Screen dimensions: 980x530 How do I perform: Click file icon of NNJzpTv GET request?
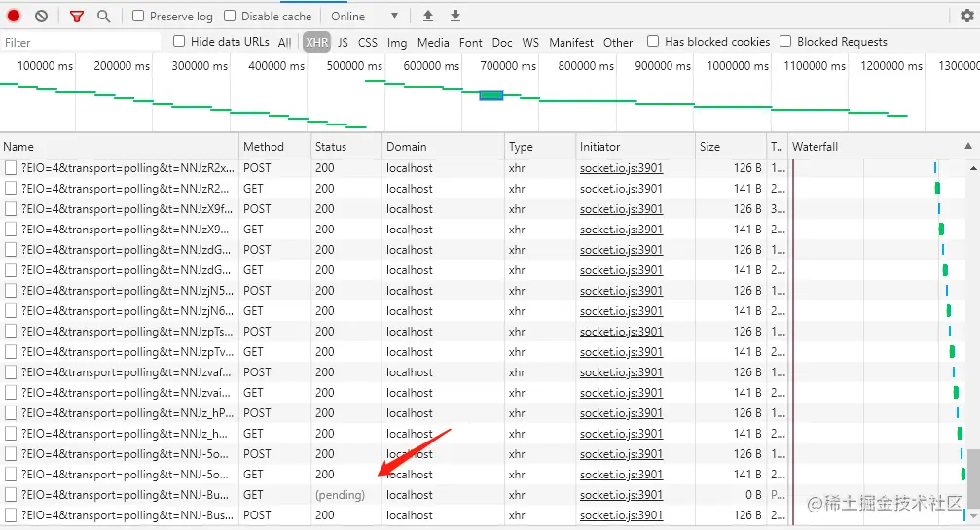point(11,351)
